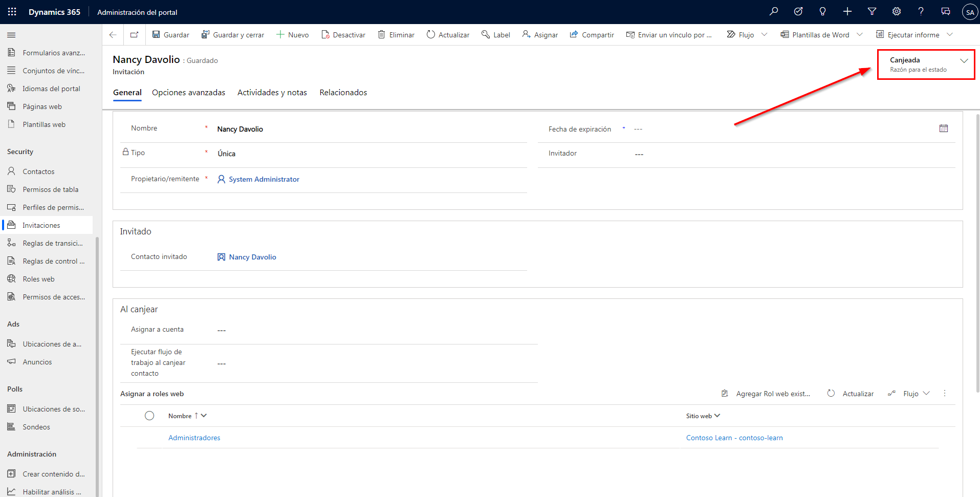Viewport: 980px width, 497px height.
Task: Open the chat assistant icon in the top bar
Action: [946, 11]
